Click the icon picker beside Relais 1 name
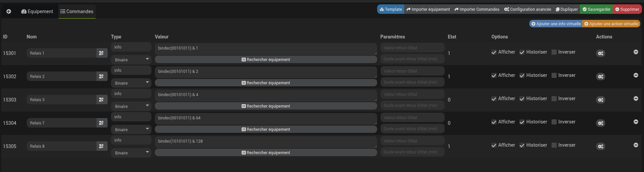The width and height of the screenshot is (644, 172). coord(101,53)
